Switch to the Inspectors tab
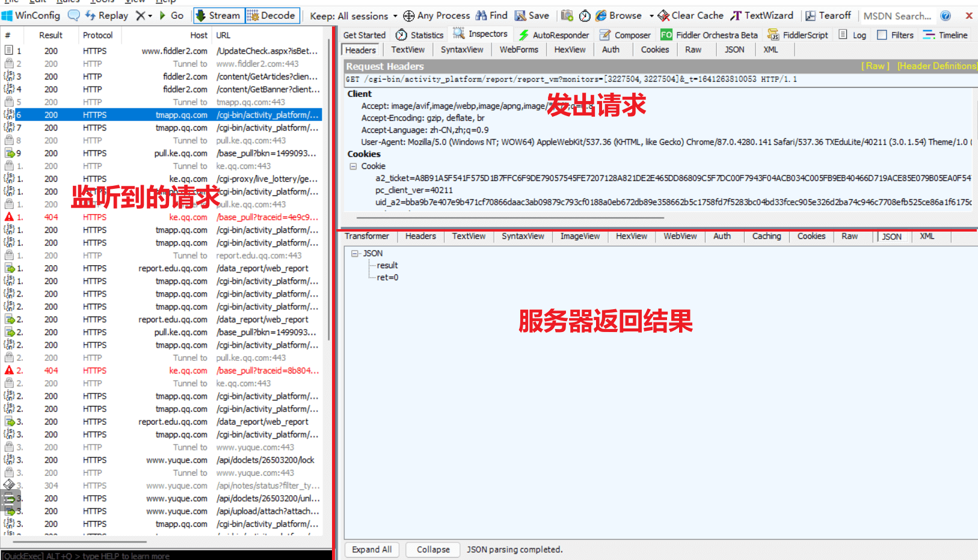This screenshot has height=560, width=978. click(480, 34)
